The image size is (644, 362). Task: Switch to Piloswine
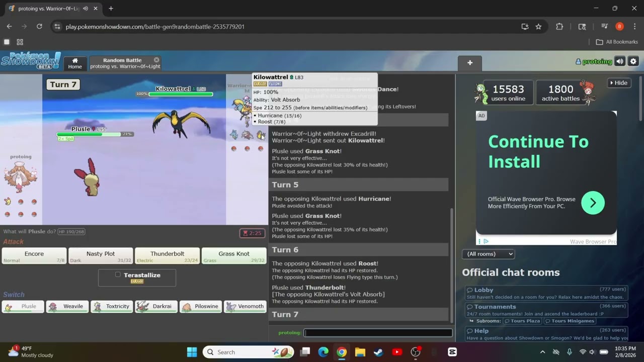coord(200,306)
